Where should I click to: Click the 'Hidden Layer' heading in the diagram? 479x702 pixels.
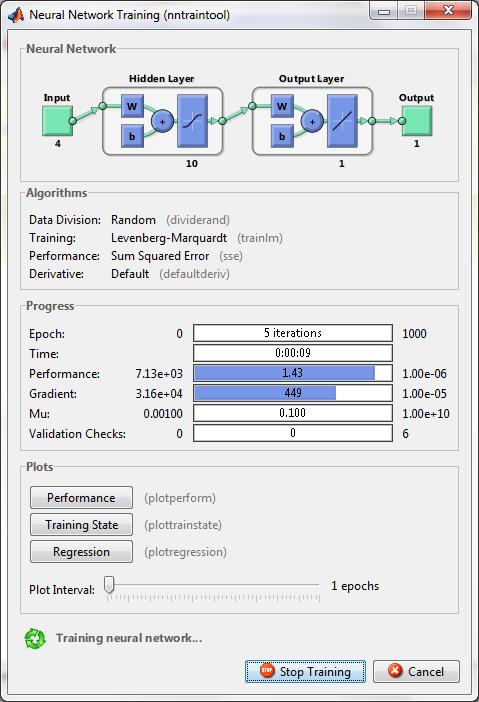(162, 79)
